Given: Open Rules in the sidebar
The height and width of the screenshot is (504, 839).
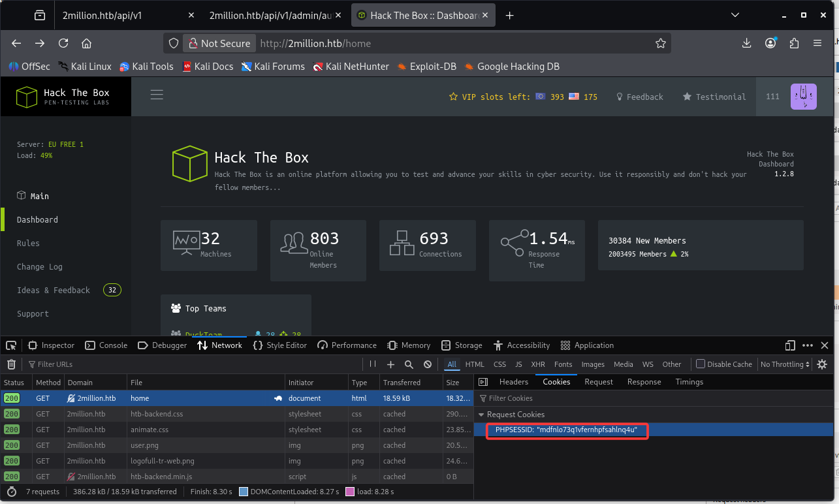Looking at the screenshot, I should click(28, 243).
